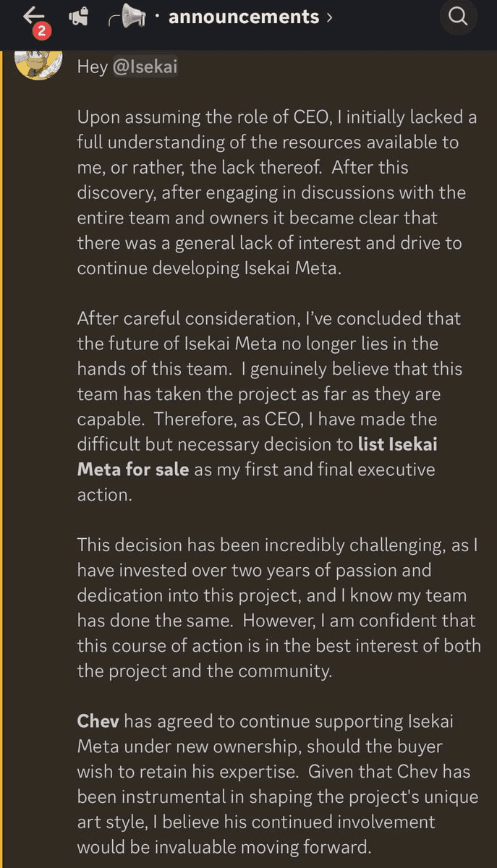497x868 pixels.
Task: Select the paragraph starting This decision has been
Action: 279,608
